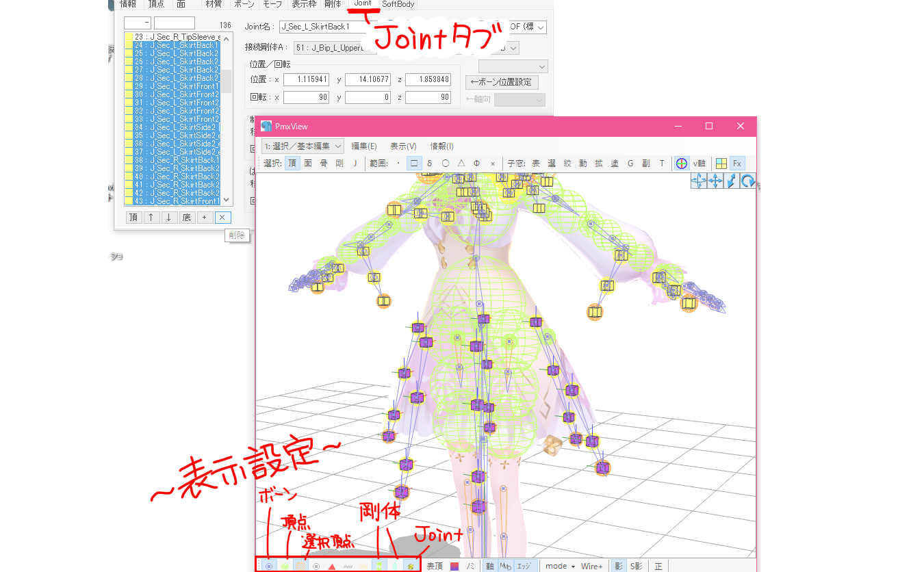Switch to the ボーン tab
Image resolution: width=924 pixels, height=572 pixels.
tap(244, 4)
